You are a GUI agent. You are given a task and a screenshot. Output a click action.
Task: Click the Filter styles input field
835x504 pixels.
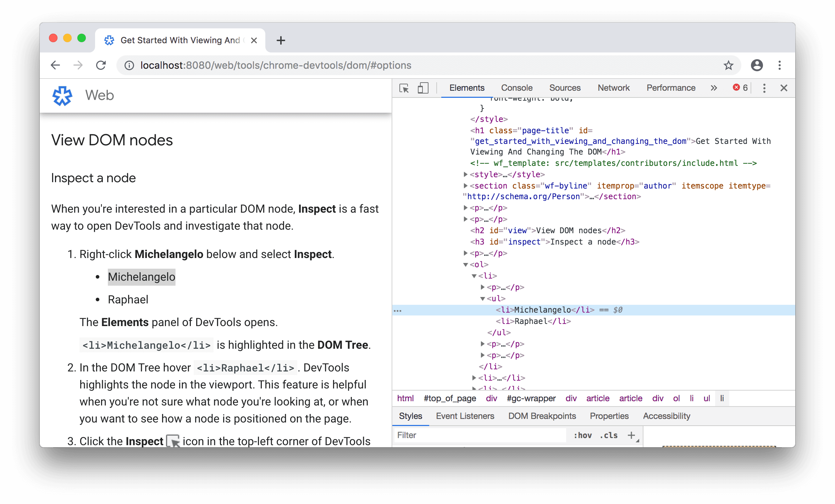point(471,436)
